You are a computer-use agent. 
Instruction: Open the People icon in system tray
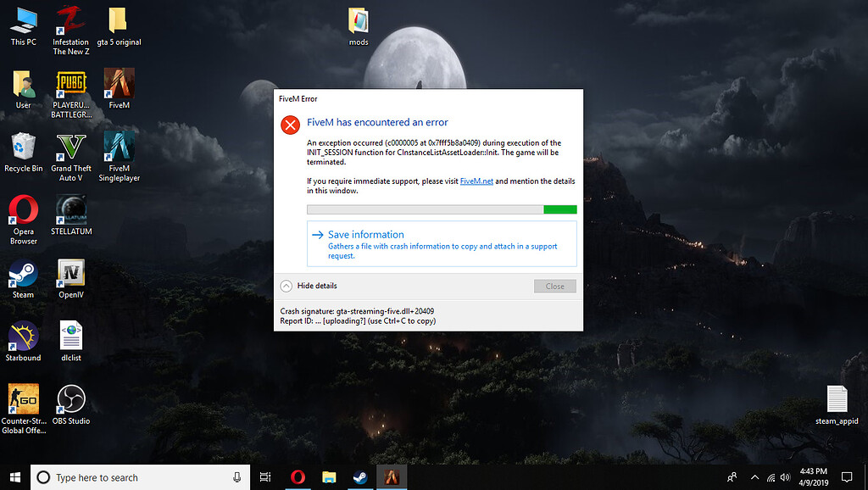732,477
